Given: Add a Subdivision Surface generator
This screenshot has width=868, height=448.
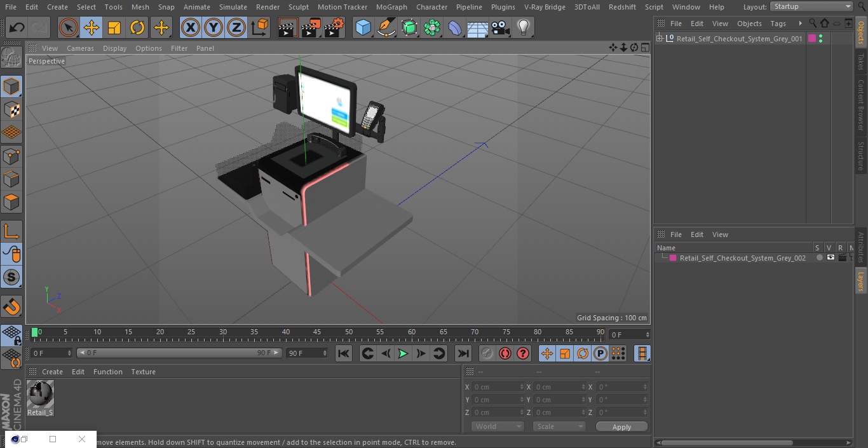Looking at the screenshot, I should click(409, 28).
